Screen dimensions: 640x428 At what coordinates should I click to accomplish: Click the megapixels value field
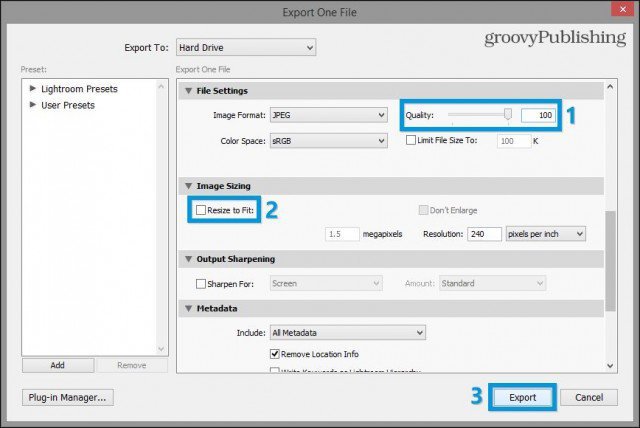[x=342, y=234]
